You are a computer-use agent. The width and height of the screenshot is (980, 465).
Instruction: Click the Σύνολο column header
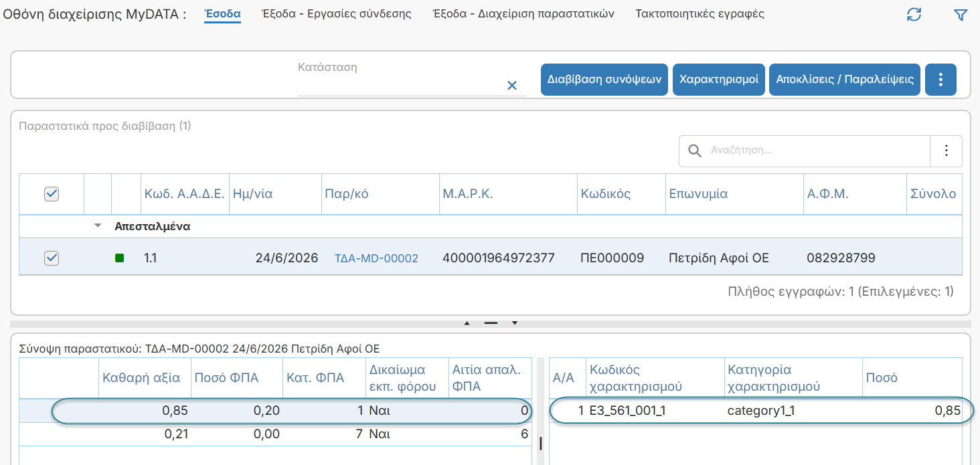click(934, 194)
